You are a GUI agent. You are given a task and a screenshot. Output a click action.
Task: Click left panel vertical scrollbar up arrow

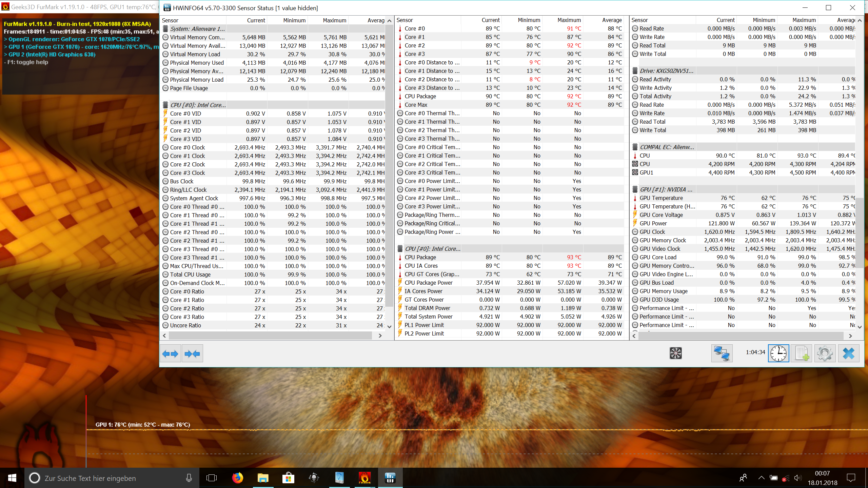[390, 21]
